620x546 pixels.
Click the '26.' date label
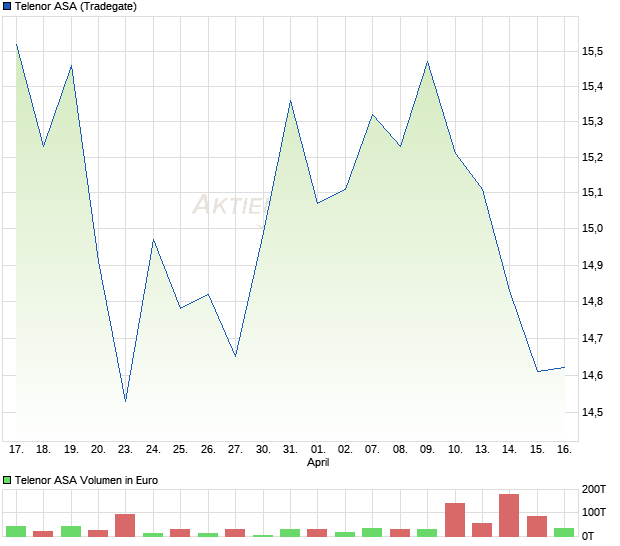[208, 450]
